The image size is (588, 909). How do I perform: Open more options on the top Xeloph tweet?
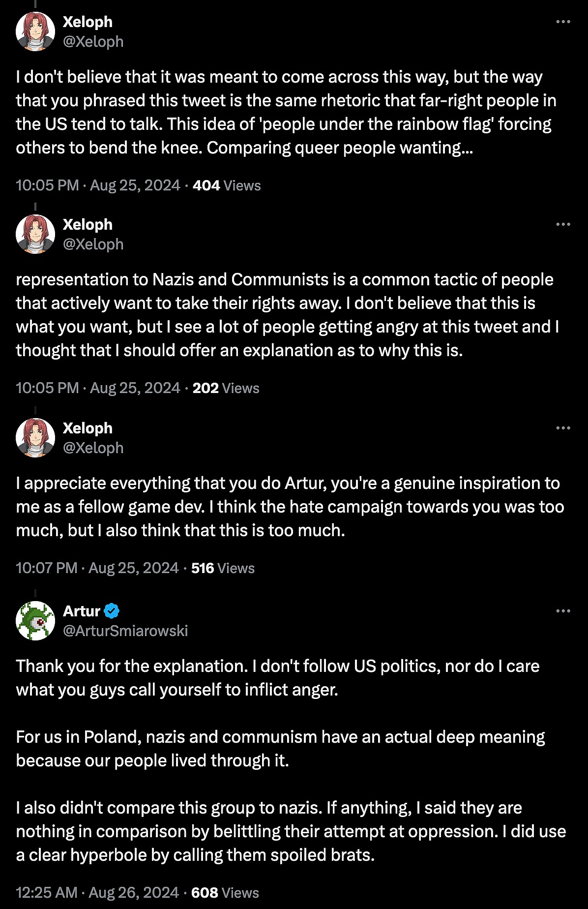[x=563, y=22]
